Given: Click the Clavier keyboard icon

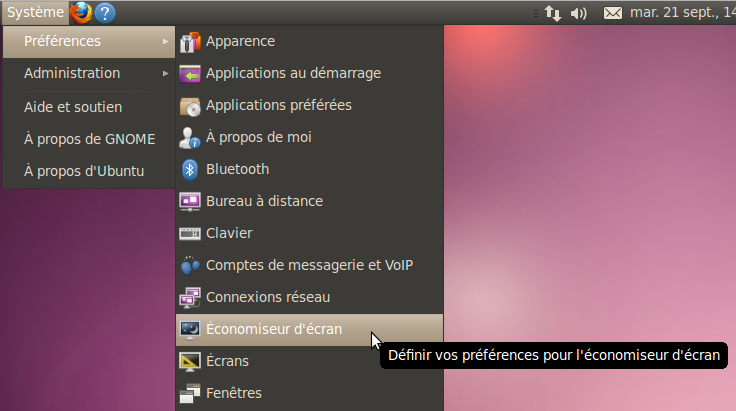Looking at the screenshot, I should point(190,233).
